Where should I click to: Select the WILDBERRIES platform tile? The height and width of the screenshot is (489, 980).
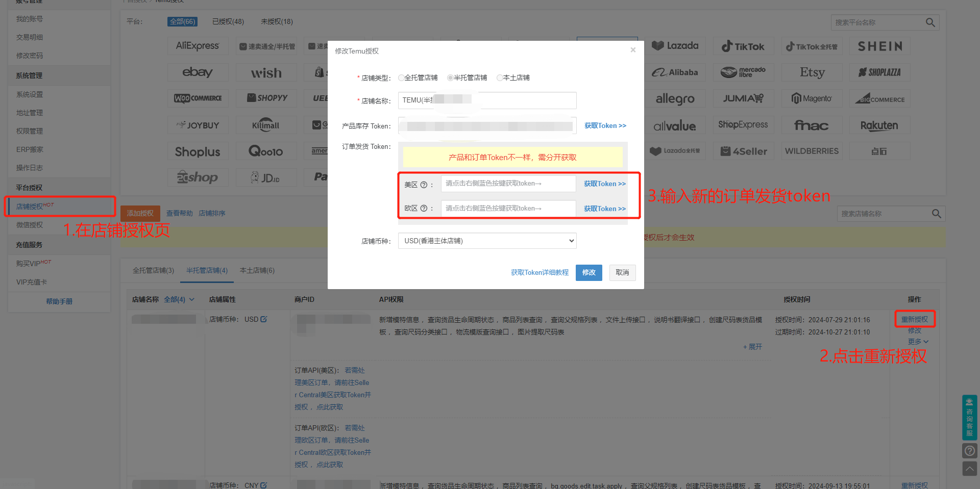tap(812, 151)
